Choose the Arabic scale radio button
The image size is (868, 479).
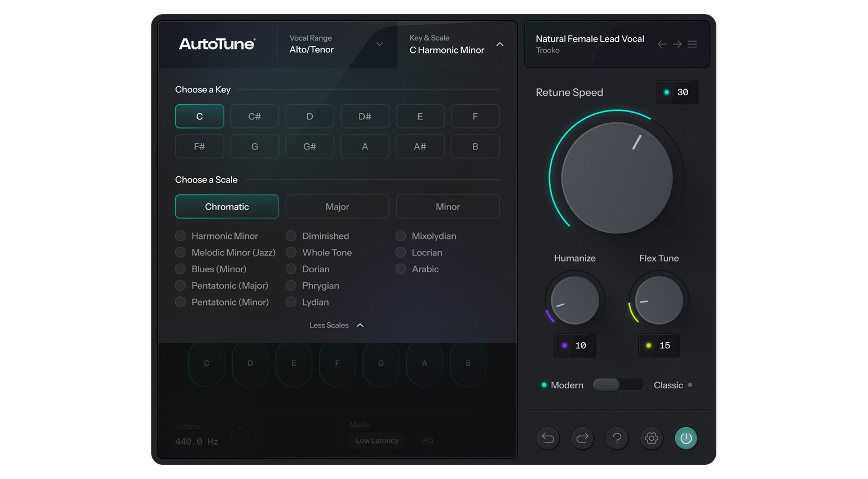401,269
